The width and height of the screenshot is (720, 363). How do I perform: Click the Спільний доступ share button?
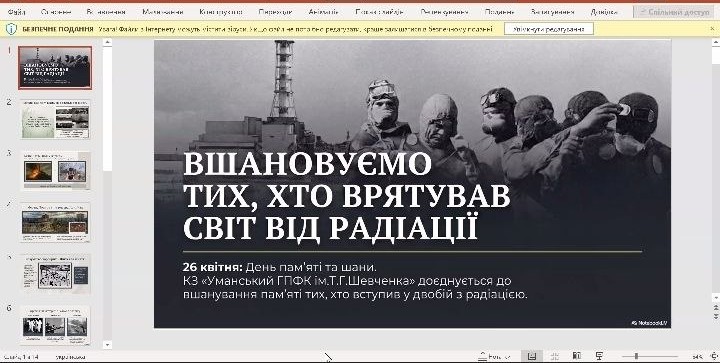point(675,12)
